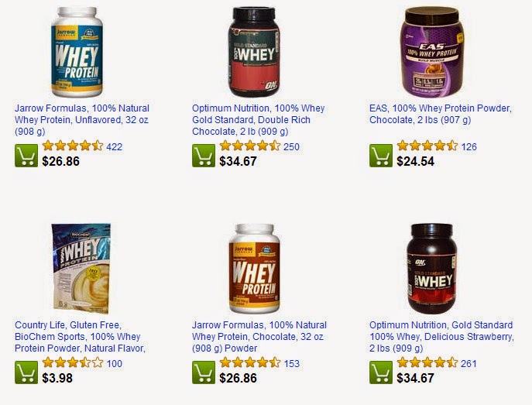This screenshot has height=405, width=532.
Task: Add Jarrow Chocolate Whey Protein to cart
Action: 204,372
